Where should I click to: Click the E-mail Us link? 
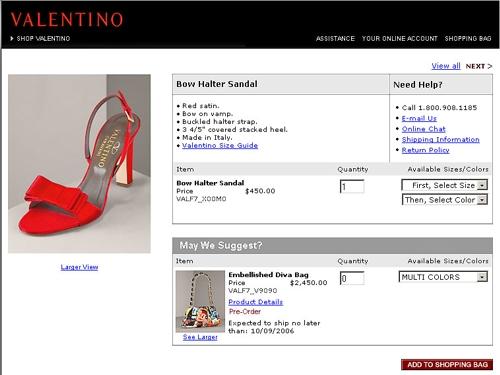[x=419, y=118]
